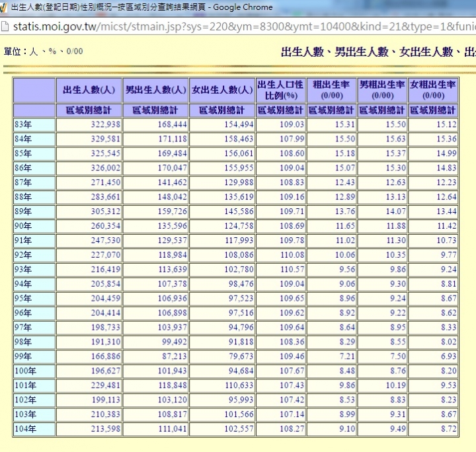Viewport: 476px width, 452px height.
Task: Click the 男出生人數(人) column header
Action: (x=155, y=90)
